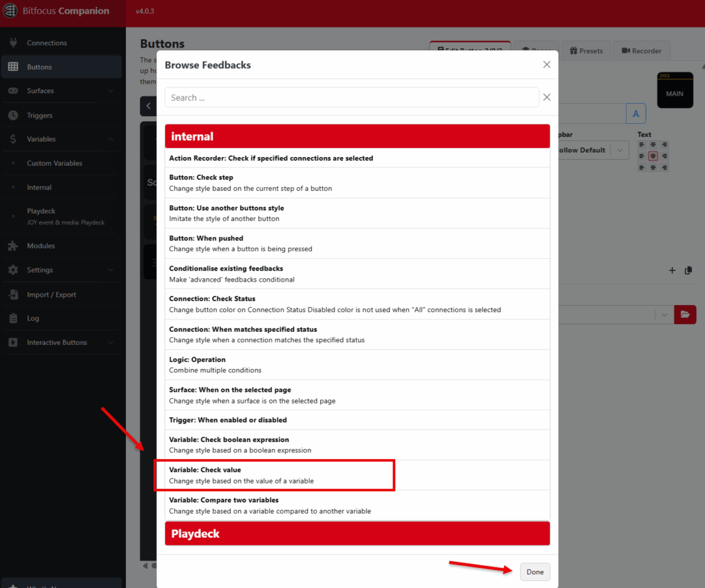Screen dimensions: 705x588
Task: Select Buttons in the sidebar
Action: 41,65
